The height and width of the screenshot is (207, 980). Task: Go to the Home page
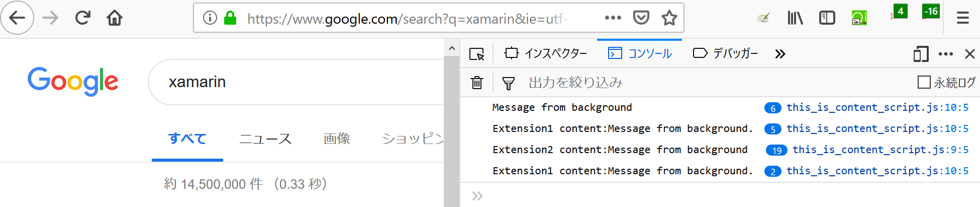[x=115, y=18]
